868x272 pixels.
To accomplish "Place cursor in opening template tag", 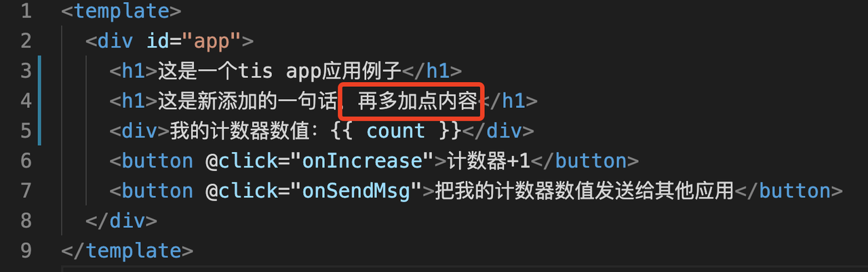I will [121, 11].
